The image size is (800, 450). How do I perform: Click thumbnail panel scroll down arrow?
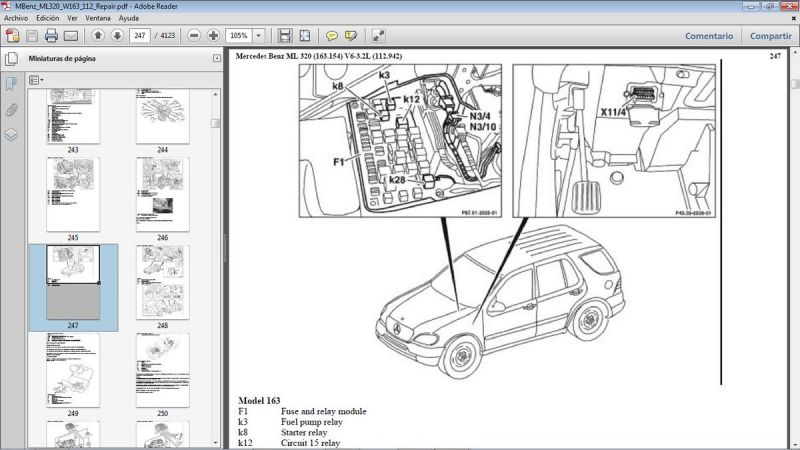click(x=215, y=443)
